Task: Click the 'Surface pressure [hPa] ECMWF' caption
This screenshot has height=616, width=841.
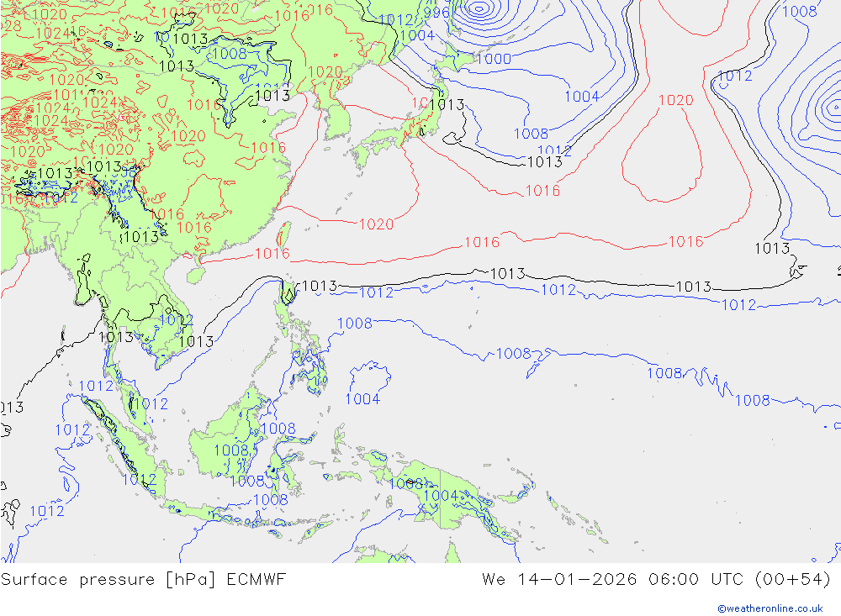Action: (x=143, y=580)
